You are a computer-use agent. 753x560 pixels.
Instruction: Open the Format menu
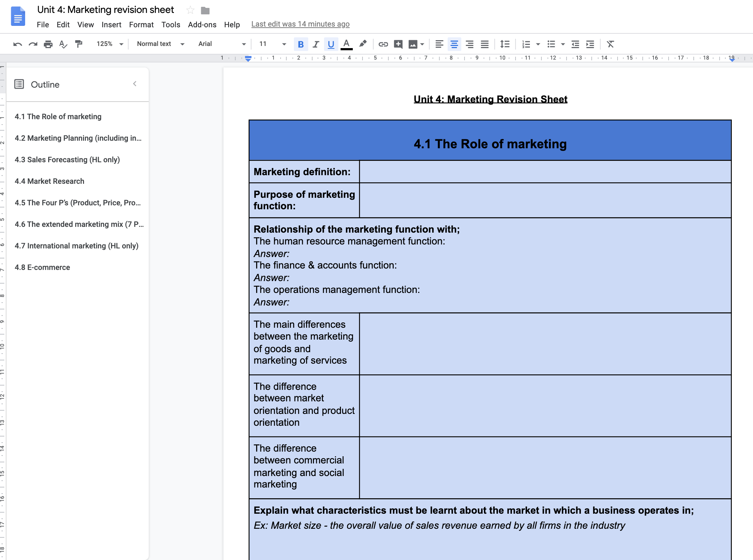coord(141,24)
